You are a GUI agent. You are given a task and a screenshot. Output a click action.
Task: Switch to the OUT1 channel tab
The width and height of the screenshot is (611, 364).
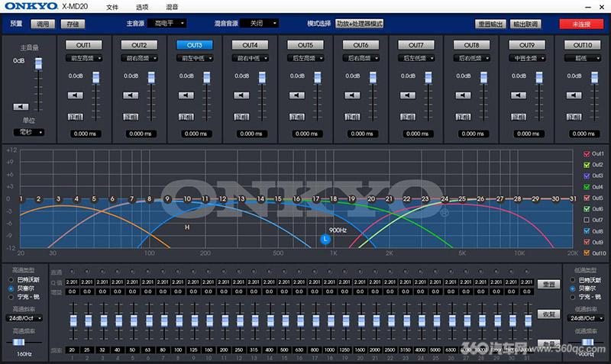[x=84, y=45]
